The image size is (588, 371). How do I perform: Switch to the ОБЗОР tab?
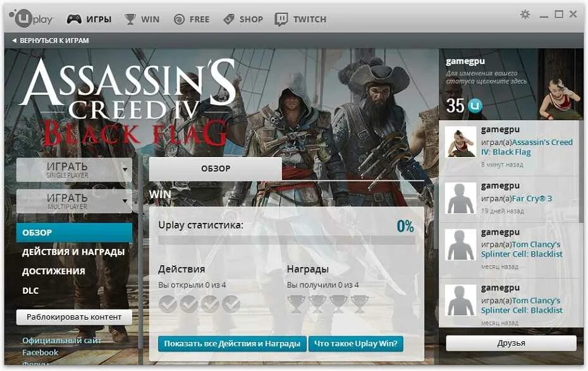click(x=216, y=168)
